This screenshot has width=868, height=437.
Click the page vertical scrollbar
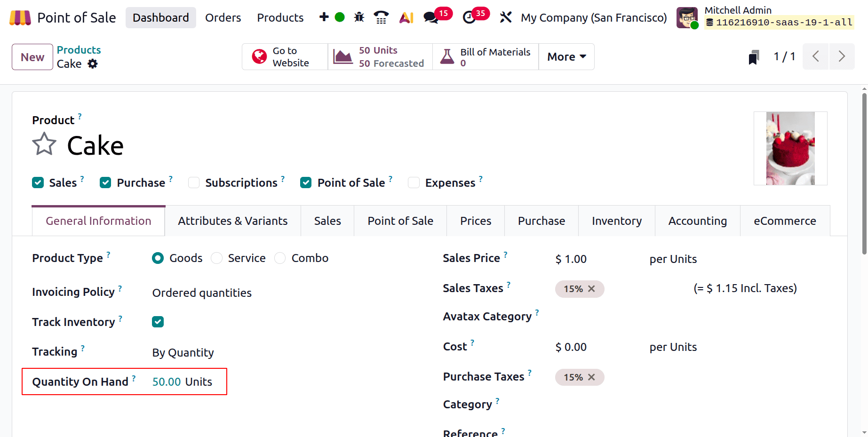click(x=864, y=174)
